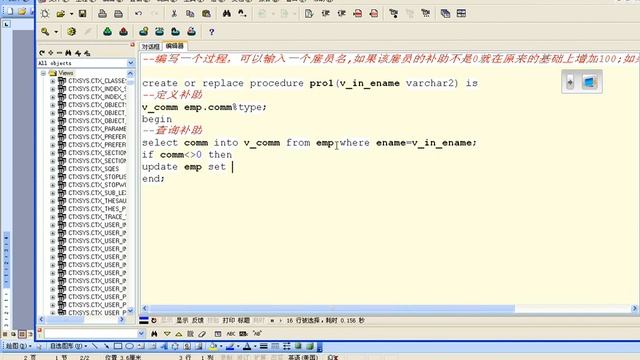Click object browser horizontal scroll right arrow
Image resolution: width=640 pixels, height=360 pixels.
pos(122,320)
